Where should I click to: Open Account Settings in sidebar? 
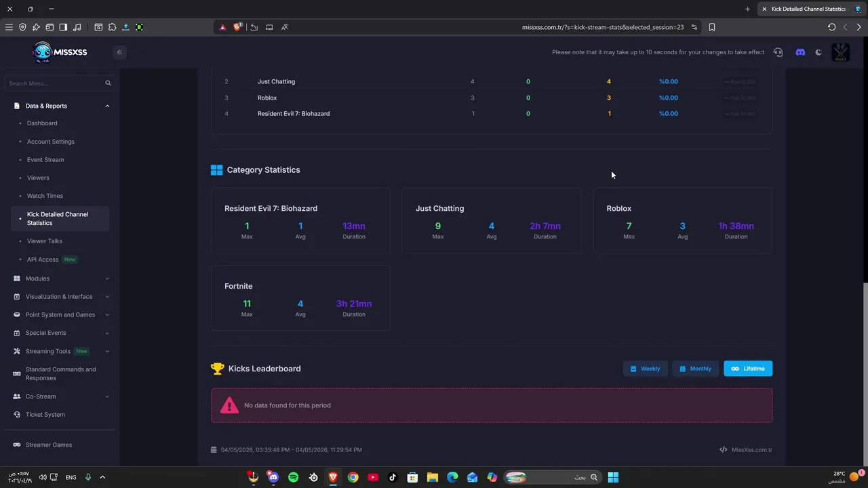click(51, 142)
